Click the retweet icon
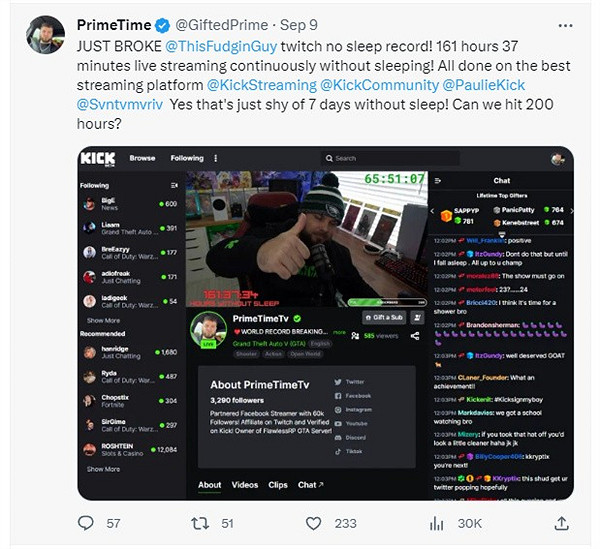This screenshot has height=549, width=600. (200, 522)
